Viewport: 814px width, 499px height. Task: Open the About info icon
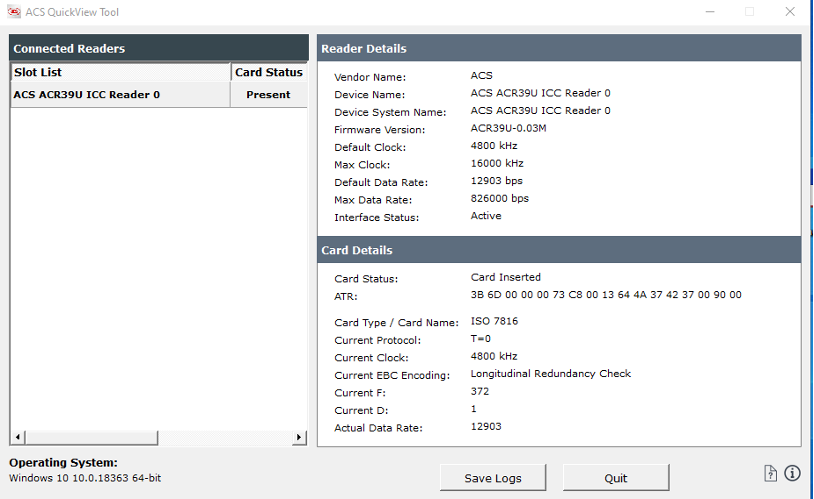point(792,473)
